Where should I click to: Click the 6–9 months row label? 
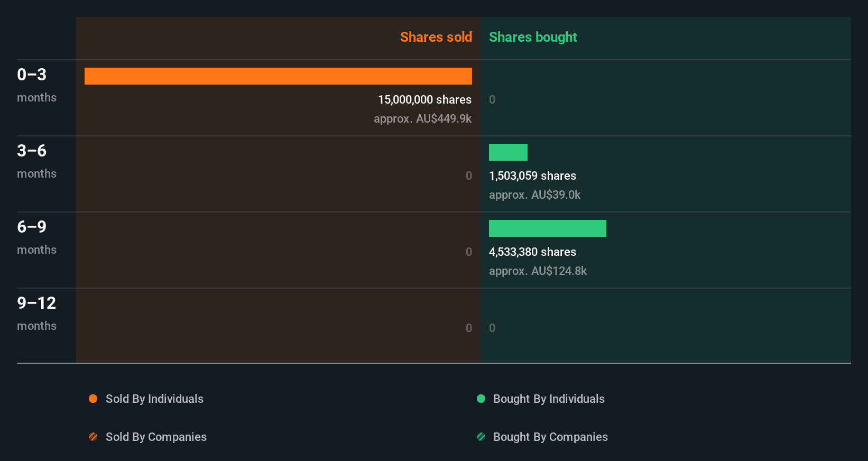36,237
